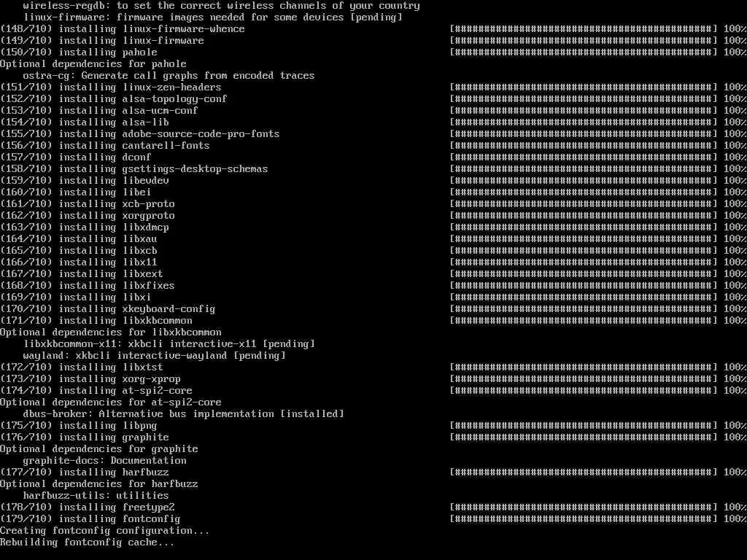Click the libxkbcommon-x11 pending dependency line
747x560 pixels.
[x=169, y=344]
